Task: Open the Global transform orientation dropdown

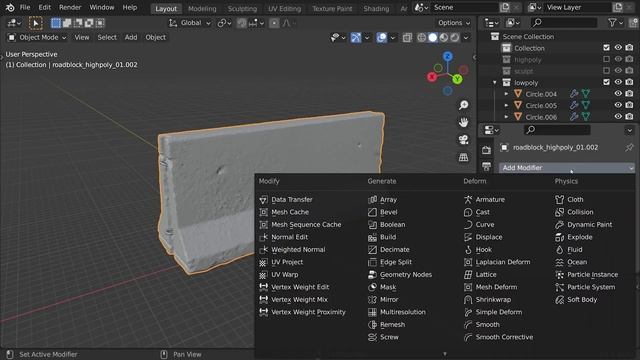Action: click(x=190, y=23)
